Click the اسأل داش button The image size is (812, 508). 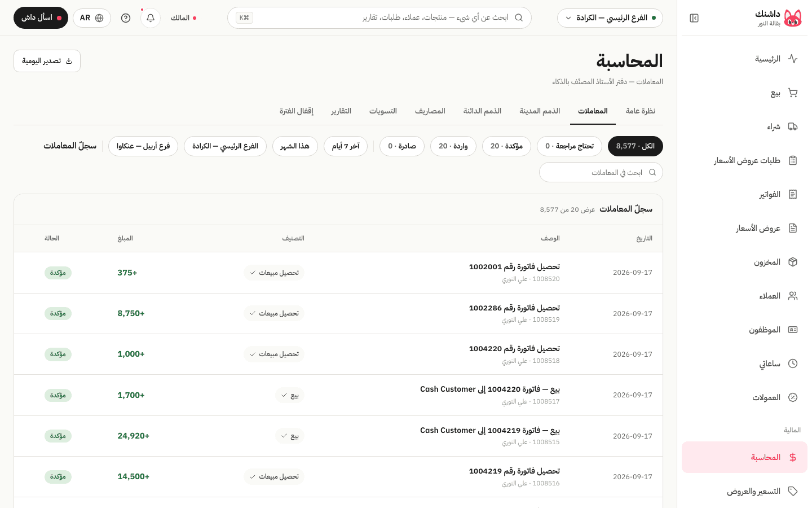tap(41, 18)
